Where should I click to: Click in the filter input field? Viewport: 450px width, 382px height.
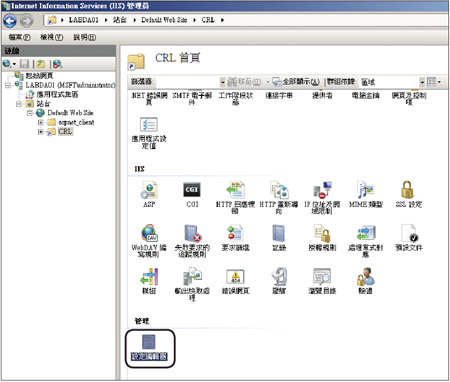point(189,82)
